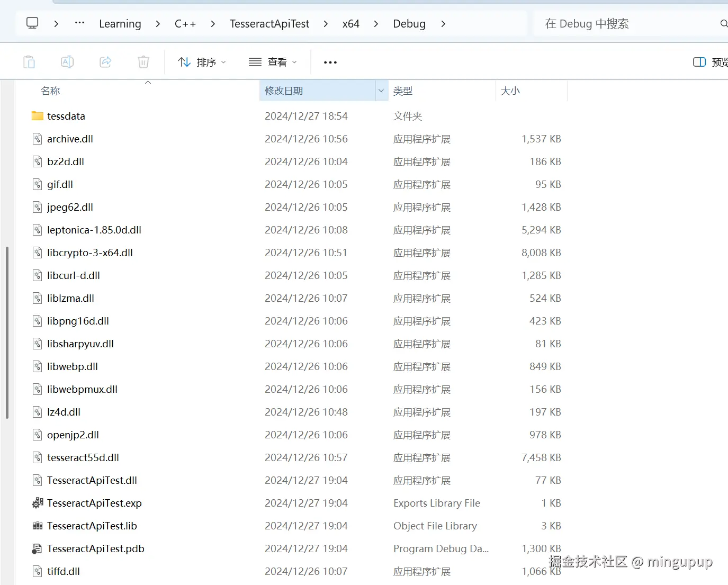Click the libsharpyuv.dll file icon
Viewport: 728px width, 585px height.
(x=37, y=344)
